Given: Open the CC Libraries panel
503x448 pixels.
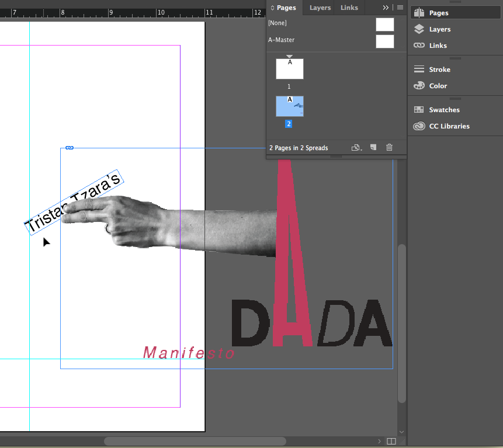Looking at the screenshot, I should coord(449,126).
